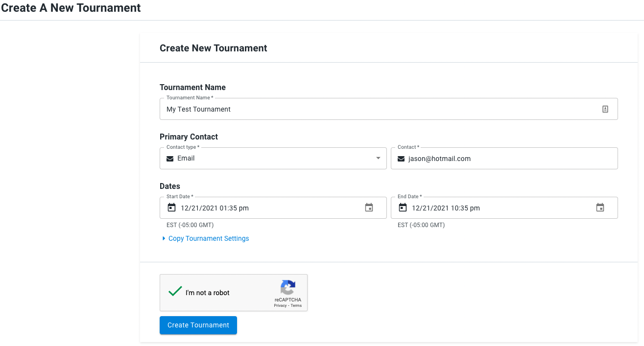Click the reCAPTCHA logo badge
Screen dimensions: 644x346
[x=288, y=289]
